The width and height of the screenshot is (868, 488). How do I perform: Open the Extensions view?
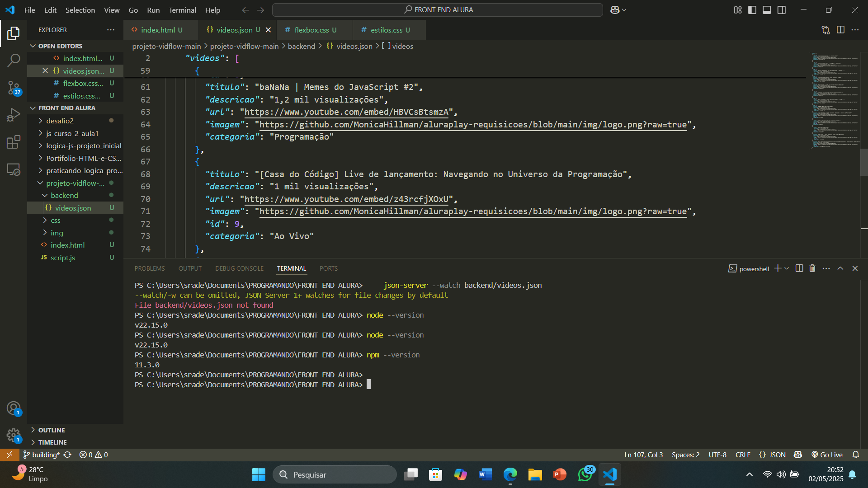pyautogui.click(x=14, y=142)
